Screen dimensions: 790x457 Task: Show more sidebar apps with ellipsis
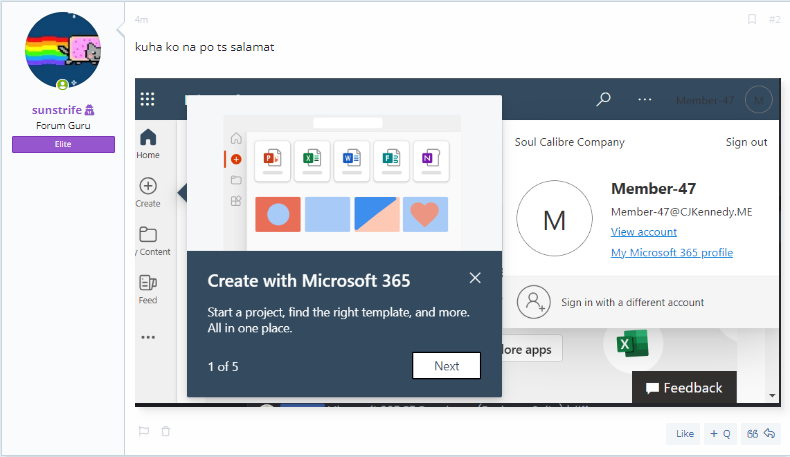[x=148, y=337]
